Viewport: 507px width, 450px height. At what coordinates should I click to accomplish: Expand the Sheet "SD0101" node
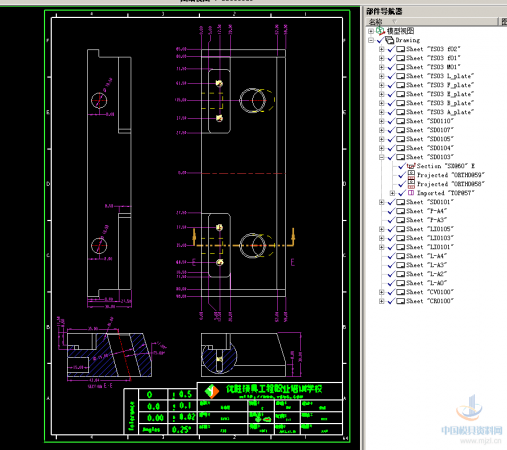click(x=382, y=202)
